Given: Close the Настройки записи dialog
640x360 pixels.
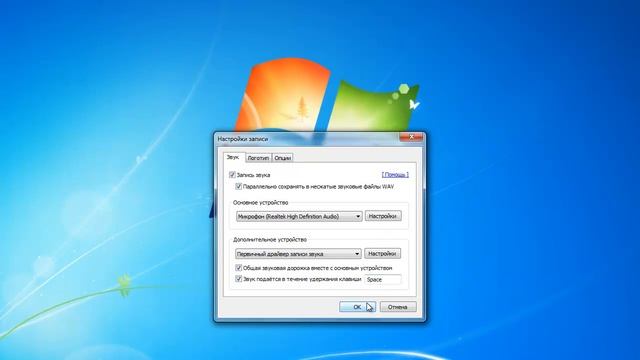Looking at the screenshot, I should (x=411, y=137).
